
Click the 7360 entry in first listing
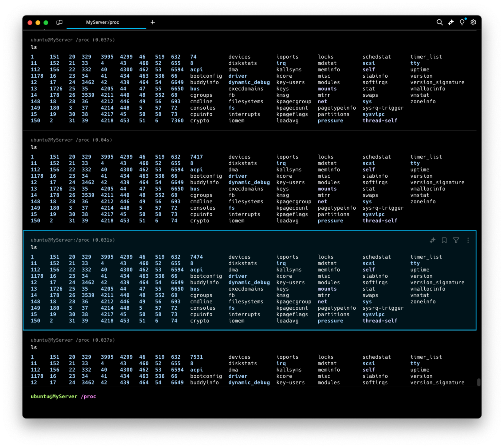tap(177, 121)
